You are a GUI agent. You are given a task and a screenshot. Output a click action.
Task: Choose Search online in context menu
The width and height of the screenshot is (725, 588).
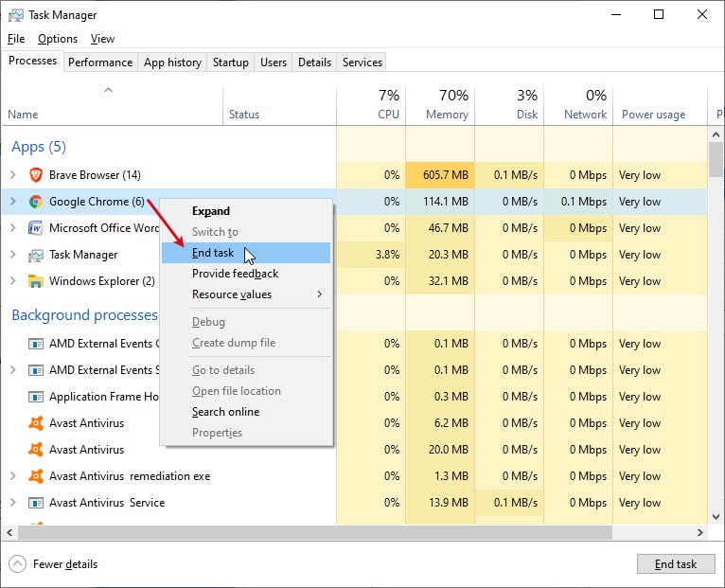tap(246, 412)
